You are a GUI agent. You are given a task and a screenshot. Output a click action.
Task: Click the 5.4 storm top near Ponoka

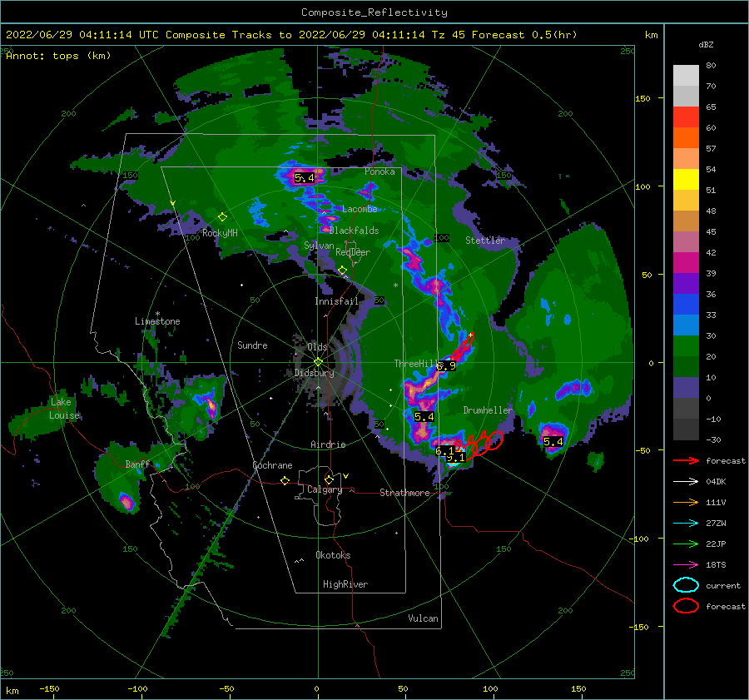[305, 178]
